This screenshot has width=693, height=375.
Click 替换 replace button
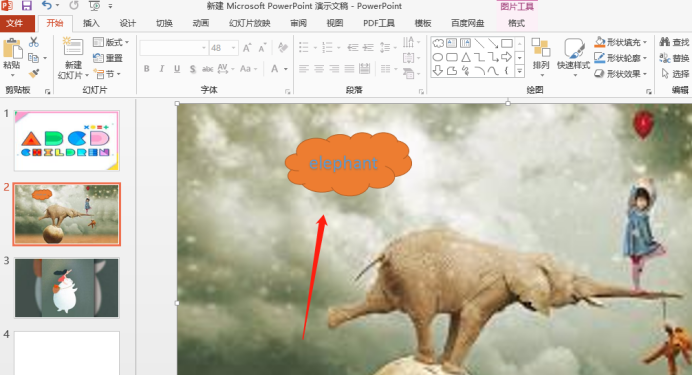(x=674, y=58)
